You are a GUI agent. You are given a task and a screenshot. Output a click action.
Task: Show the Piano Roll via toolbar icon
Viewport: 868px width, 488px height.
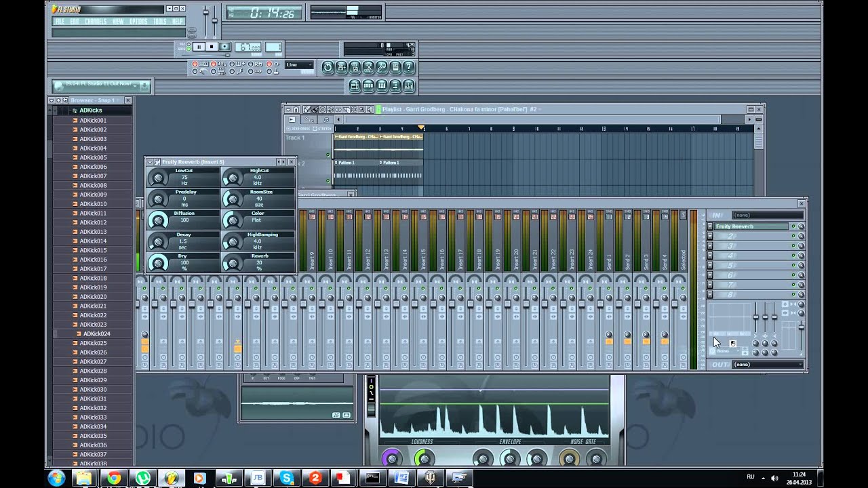point(382,86)
